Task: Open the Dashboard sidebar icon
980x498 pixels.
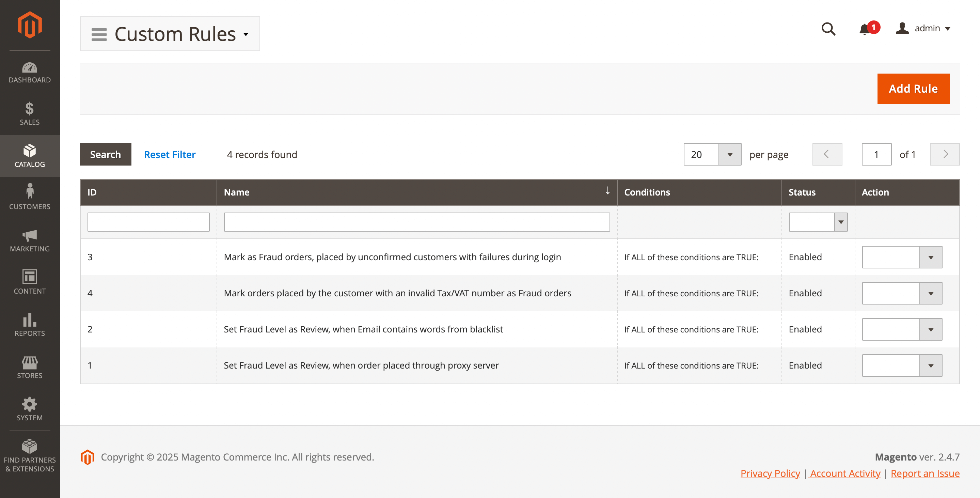Action: 30,72
